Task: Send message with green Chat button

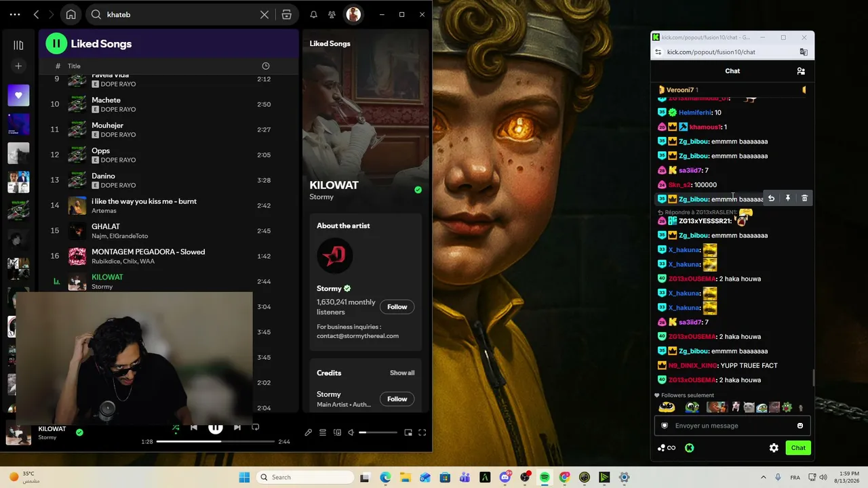Action: click(798, 448)
